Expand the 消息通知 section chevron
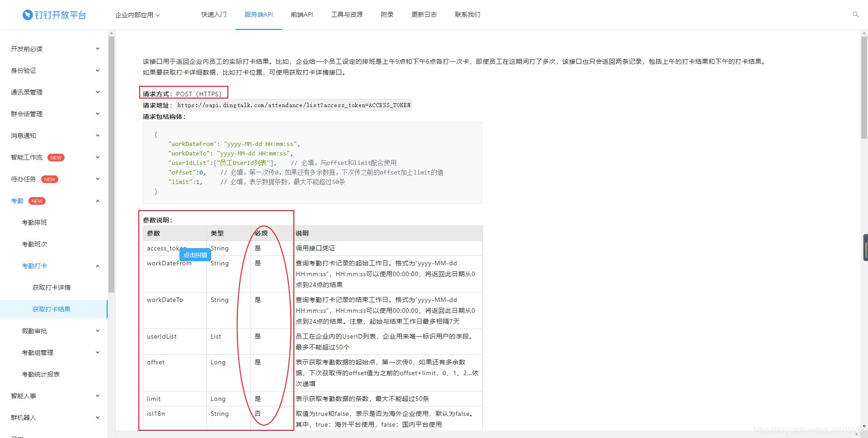 pyautogui.click(x=98, y=136)
